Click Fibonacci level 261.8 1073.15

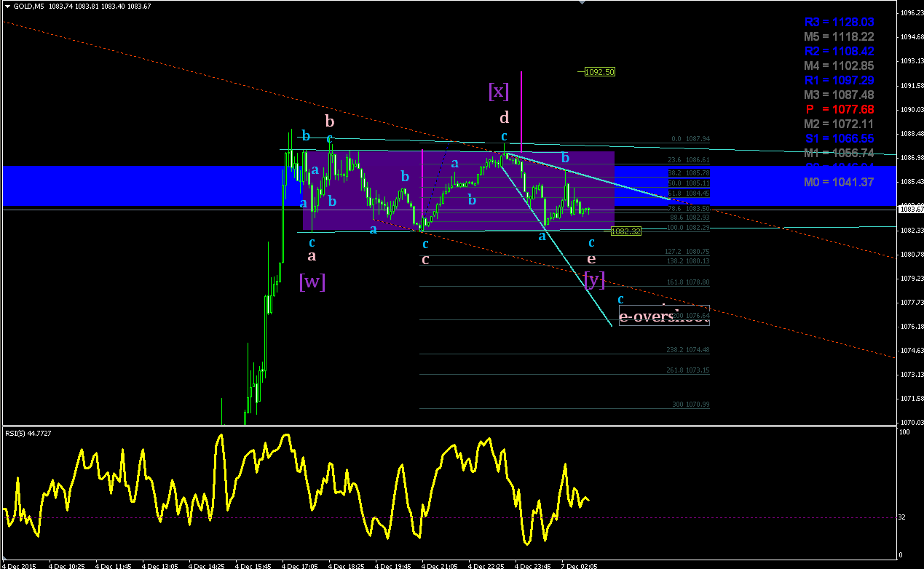pos(688,370)
